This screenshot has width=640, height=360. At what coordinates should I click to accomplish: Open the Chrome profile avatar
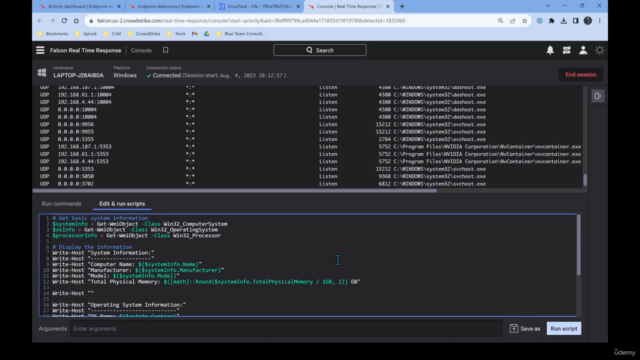[588, 20]
